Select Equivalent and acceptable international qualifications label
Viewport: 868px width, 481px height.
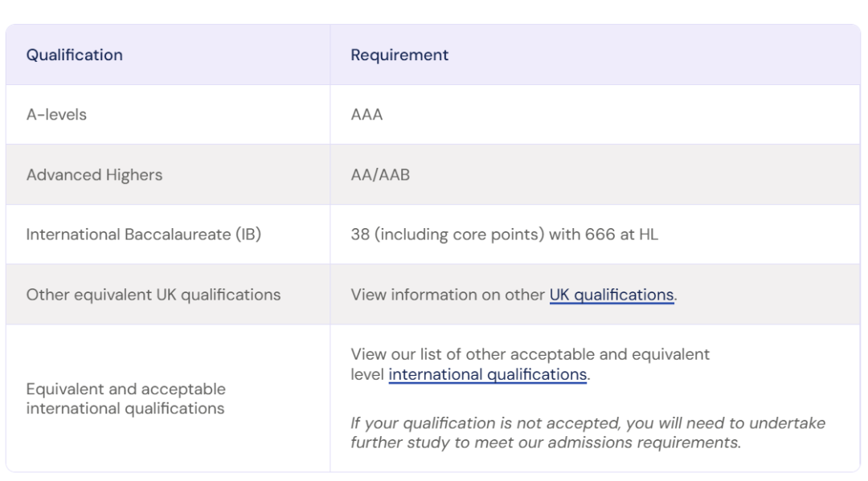125,398
